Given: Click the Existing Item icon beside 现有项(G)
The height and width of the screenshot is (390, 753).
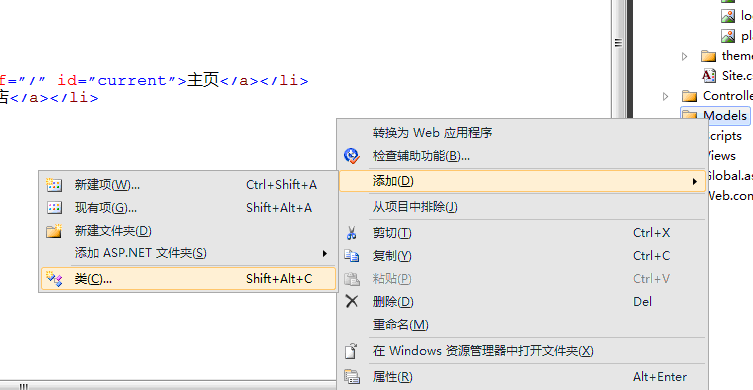Looking at the screenshot, I should [54, 207].
